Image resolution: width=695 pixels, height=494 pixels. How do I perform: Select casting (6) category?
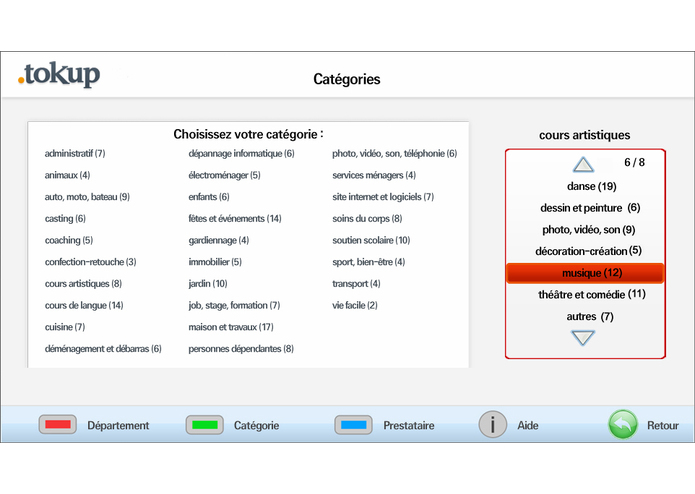pyautogui.click(x=65, y=218)
